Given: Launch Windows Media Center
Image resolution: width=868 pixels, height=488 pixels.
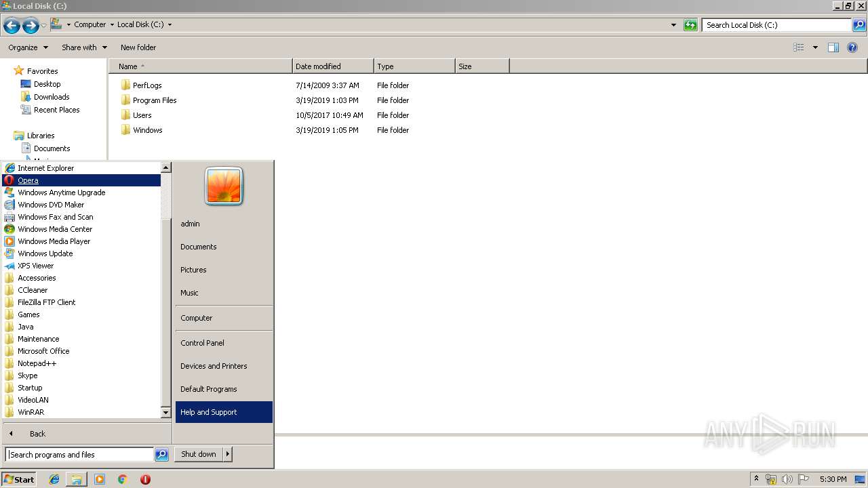Looking at the screenshot, I should [81, 229].
